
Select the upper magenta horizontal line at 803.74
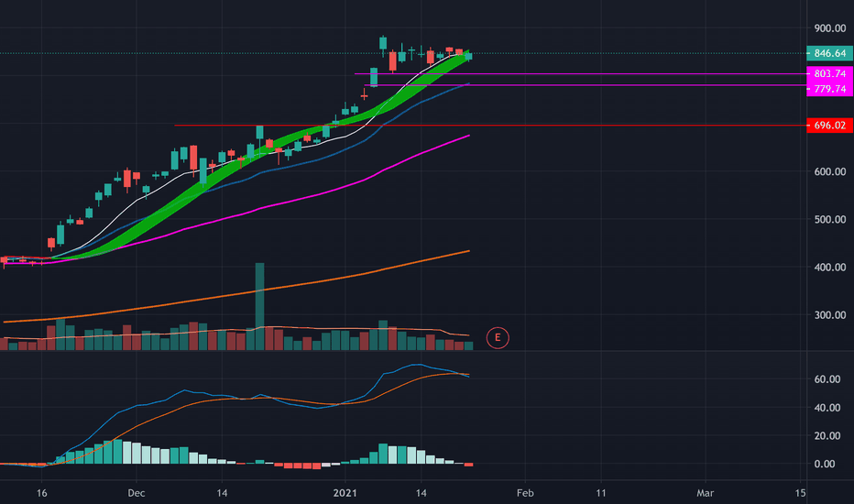pyautogui.click(x=580, y=73)
